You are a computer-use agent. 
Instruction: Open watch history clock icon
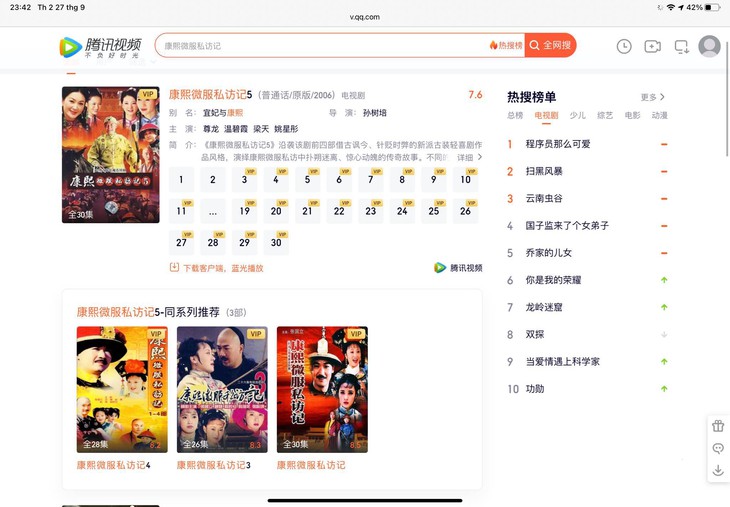coord(624,46)
